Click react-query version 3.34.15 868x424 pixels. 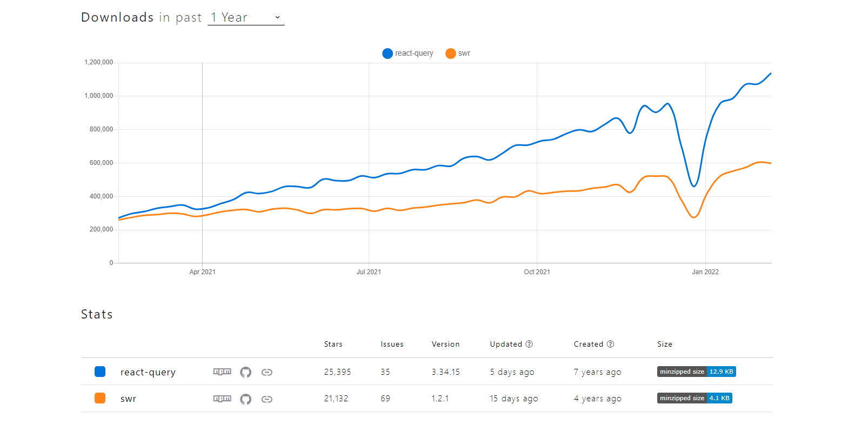(445, 372)
